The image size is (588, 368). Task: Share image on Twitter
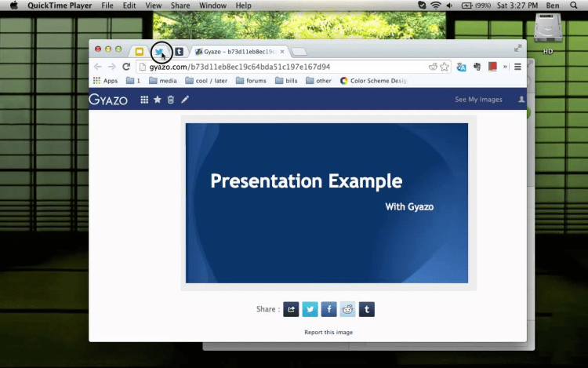pos(310,309)
